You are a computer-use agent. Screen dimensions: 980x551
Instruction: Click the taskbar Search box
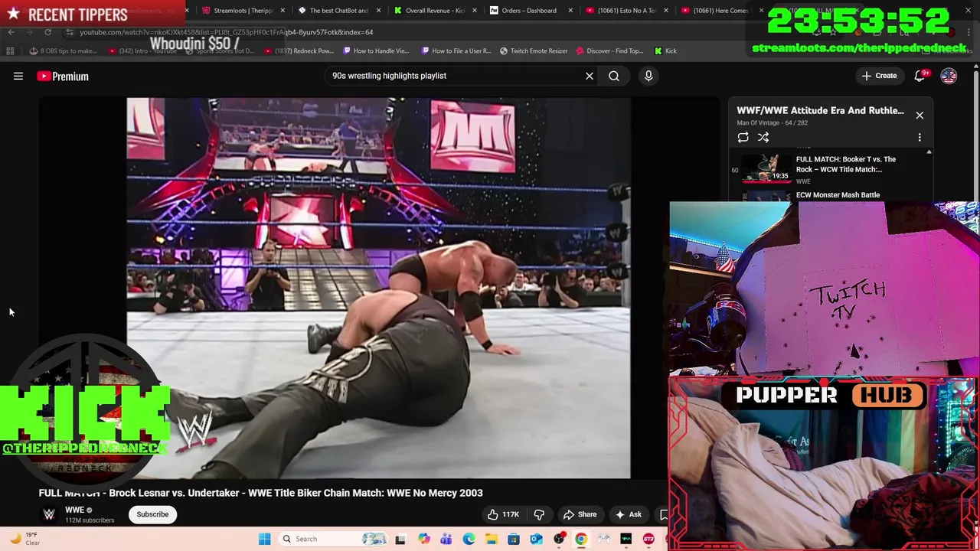click(334, 539)
